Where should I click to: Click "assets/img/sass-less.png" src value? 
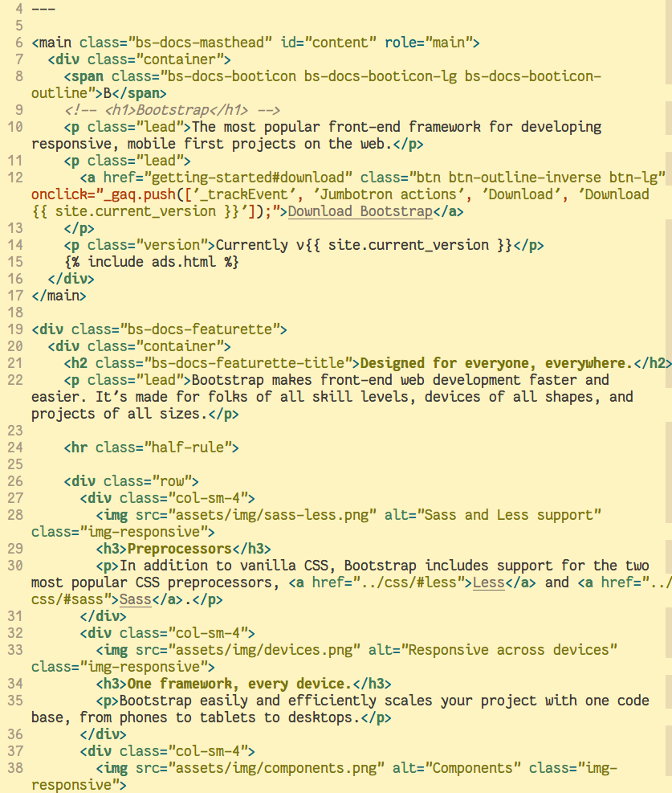[272, 515]
